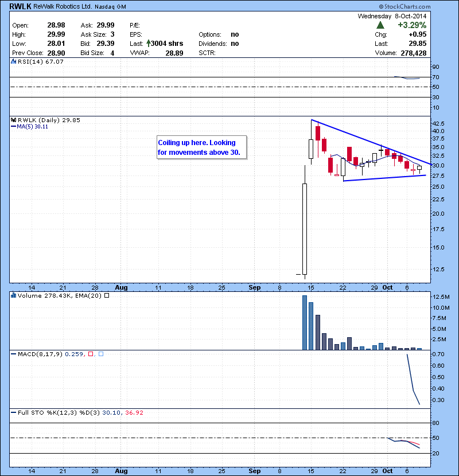The height and width of the screenshot is (476, 459).
Task: Click the Bid Size label
Action: tap(92, 53)
